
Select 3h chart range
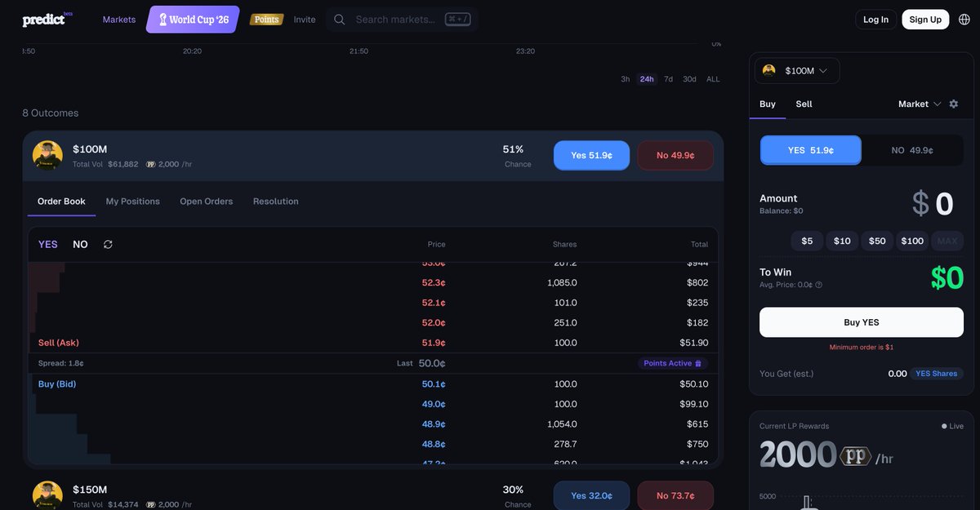625,79
